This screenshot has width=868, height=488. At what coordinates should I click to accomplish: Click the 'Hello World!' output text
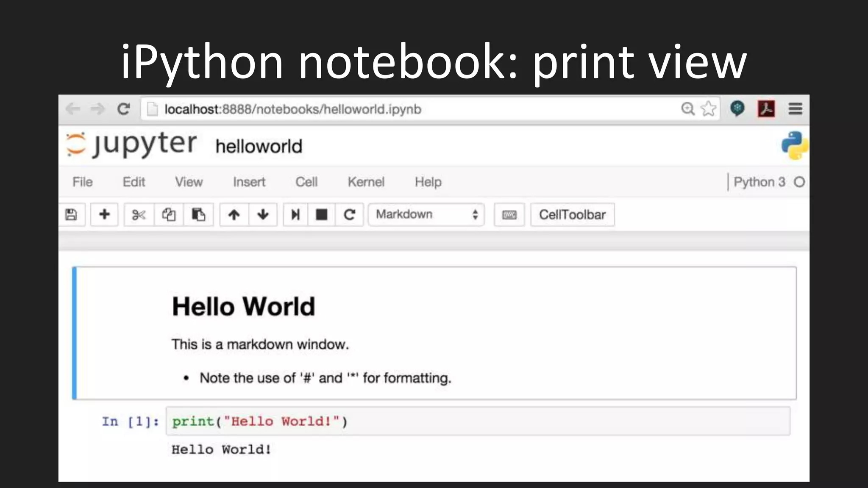point(221,449)
